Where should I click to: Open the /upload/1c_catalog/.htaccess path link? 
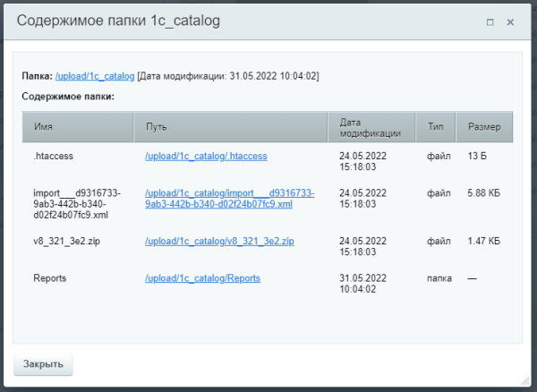[206, 156]
